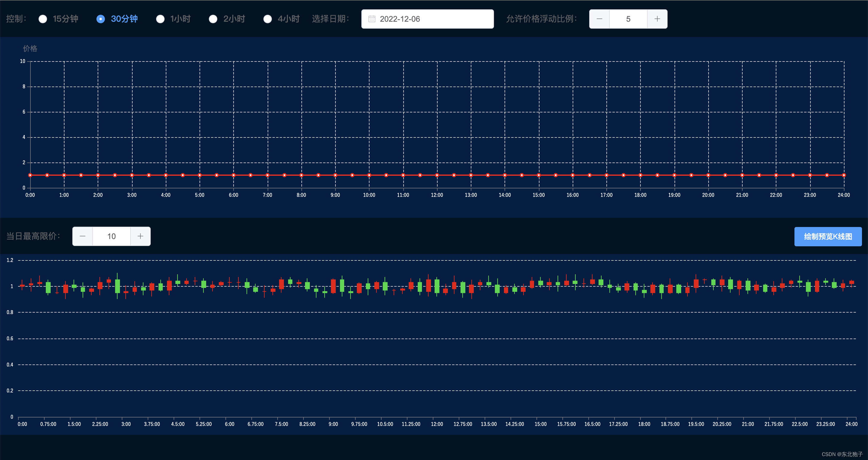Select the 30分钟 radio option
The image size is (868, 460).
point(117,19)
